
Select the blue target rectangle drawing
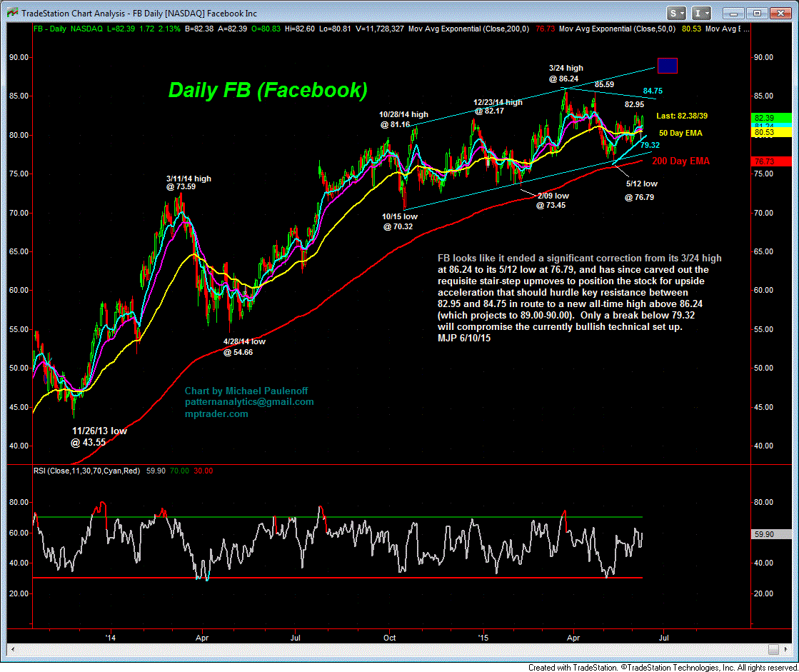[668, 66]
